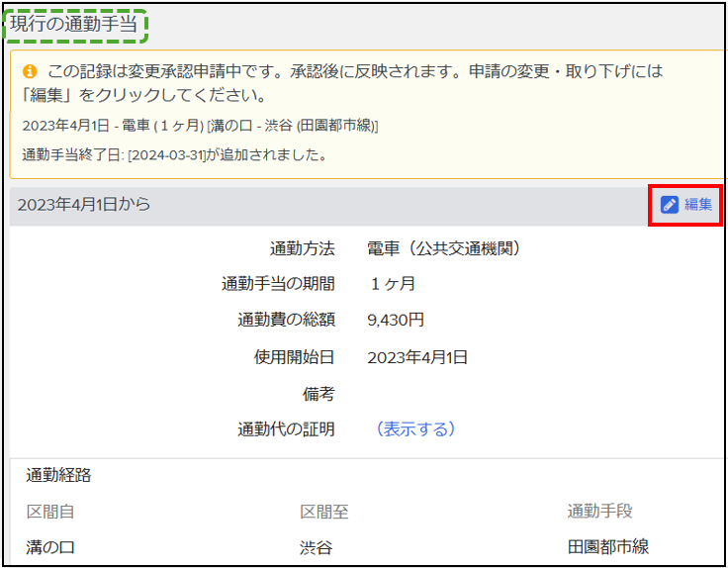Open the （表示する） link for 通勤代の証明
The height and width of the screenshot is (568, 728).
pos(415,429)
